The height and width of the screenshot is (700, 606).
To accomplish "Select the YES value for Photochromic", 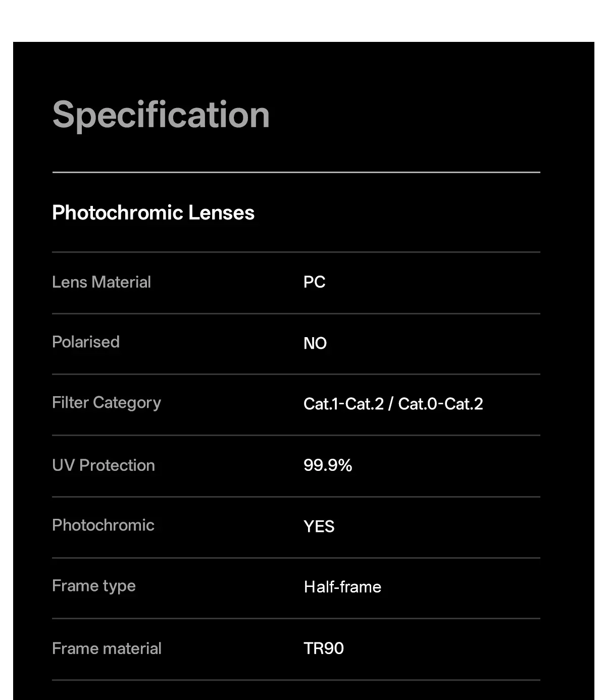I will coord(319,526).
